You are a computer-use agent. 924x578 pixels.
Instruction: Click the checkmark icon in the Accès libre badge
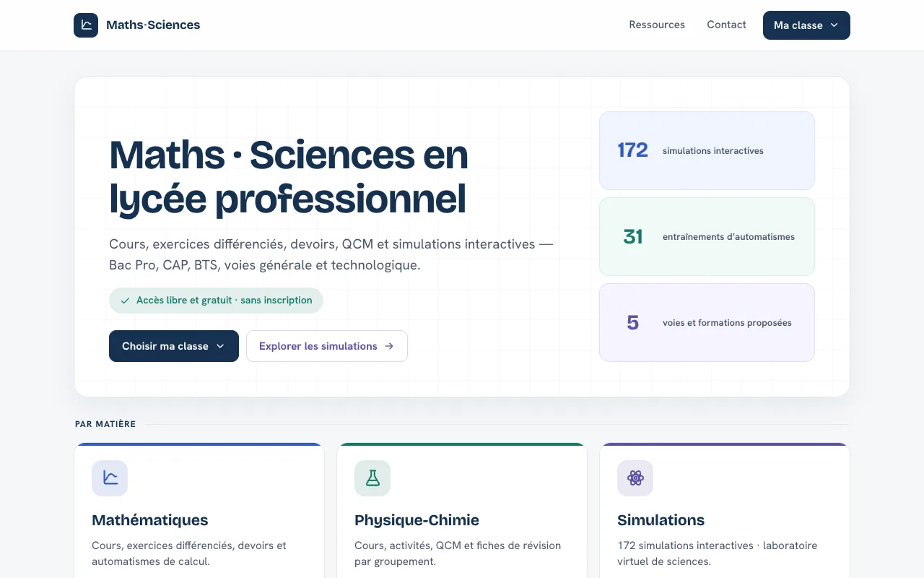pos(125,301)
